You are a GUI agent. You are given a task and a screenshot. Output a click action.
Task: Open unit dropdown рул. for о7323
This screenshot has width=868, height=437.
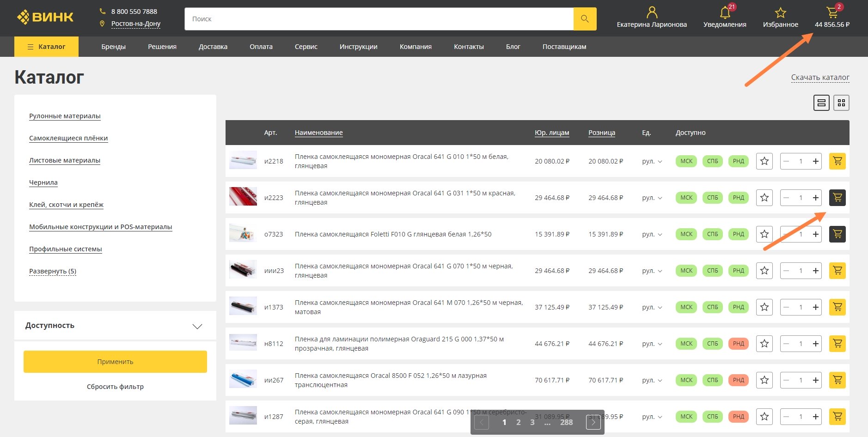pyautogui.click(x=652, y=234)
